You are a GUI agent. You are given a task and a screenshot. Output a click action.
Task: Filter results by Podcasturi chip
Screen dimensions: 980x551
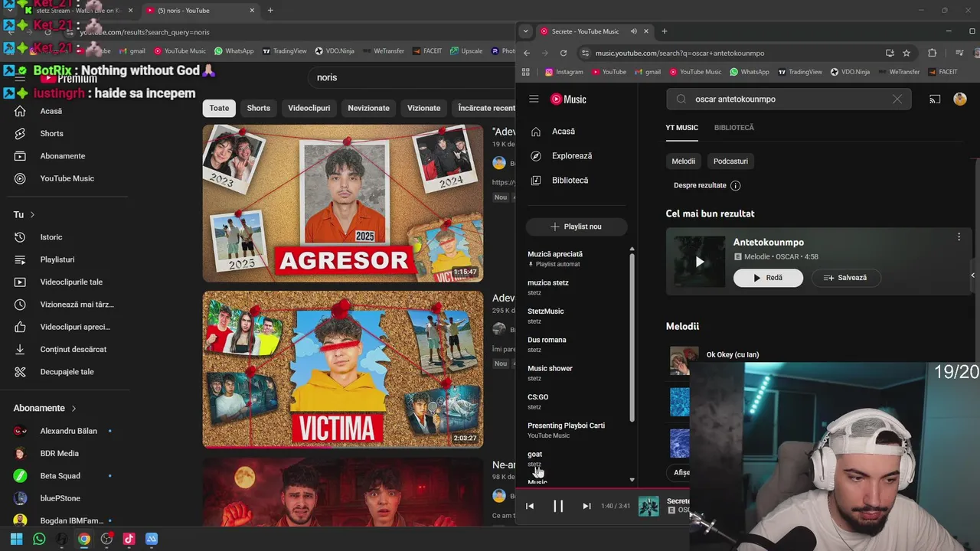tap(730, 161)
